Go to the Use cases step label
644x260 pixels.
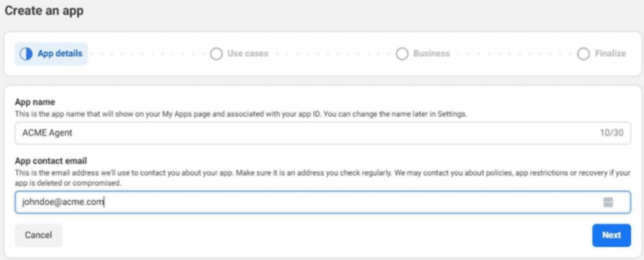click(248, 54)
